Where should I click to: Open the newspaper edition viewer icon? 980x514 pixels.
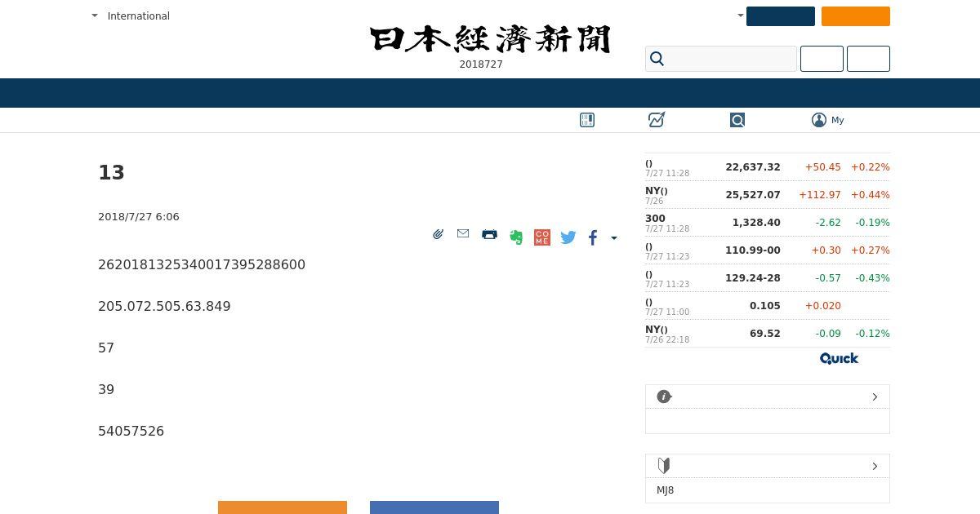click(587, 120)
